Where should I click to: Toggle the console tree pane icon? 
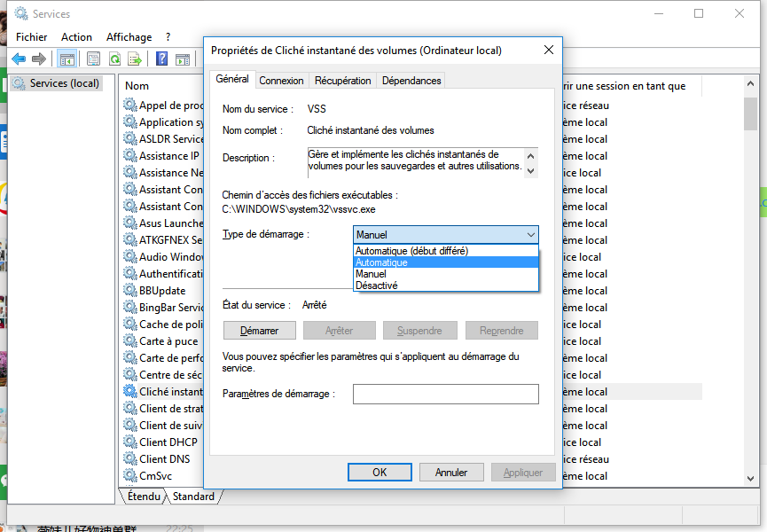[x=67, y=59]
